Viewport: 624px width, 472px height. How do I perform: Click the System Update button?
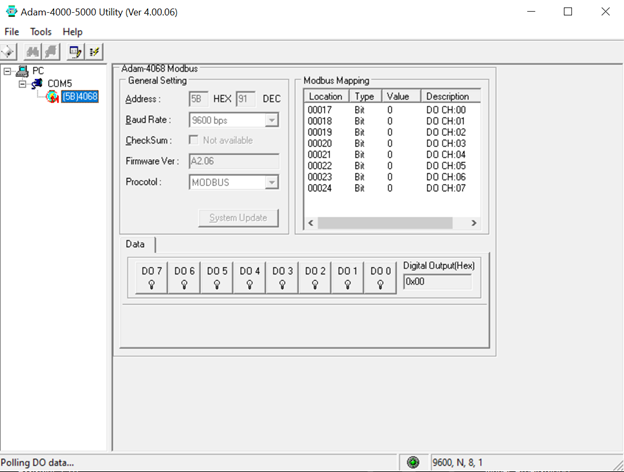238,218
